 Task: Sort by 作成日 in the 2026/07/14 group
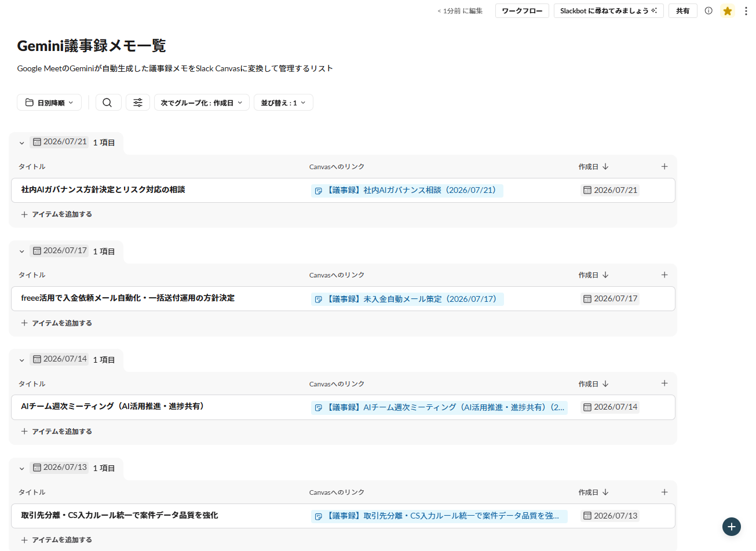coord(593,384)
